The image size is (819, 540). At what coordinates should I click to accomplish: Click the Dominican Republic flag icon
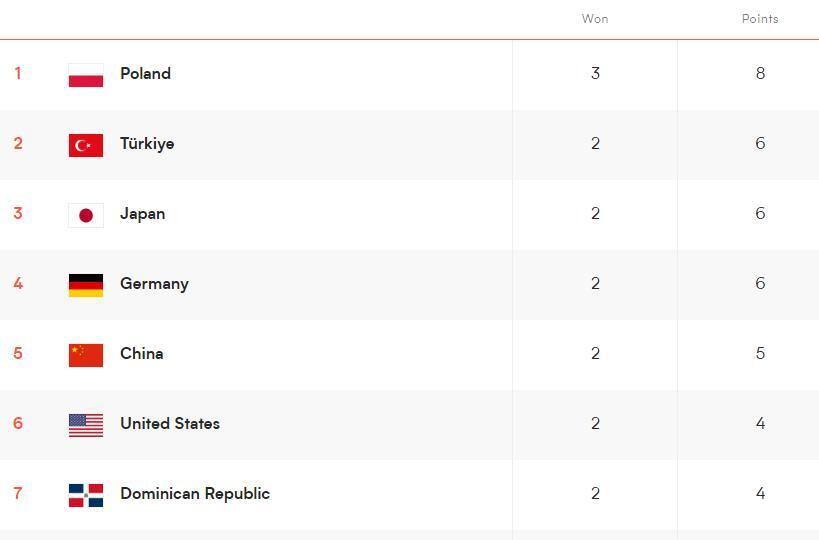click(86, 495)
